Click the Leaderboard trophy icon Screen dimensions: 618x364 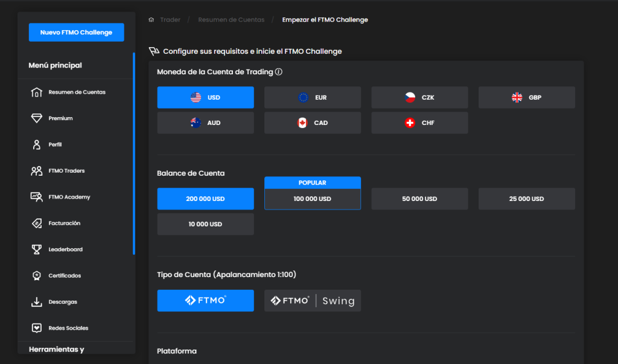(x=37, y=250)
